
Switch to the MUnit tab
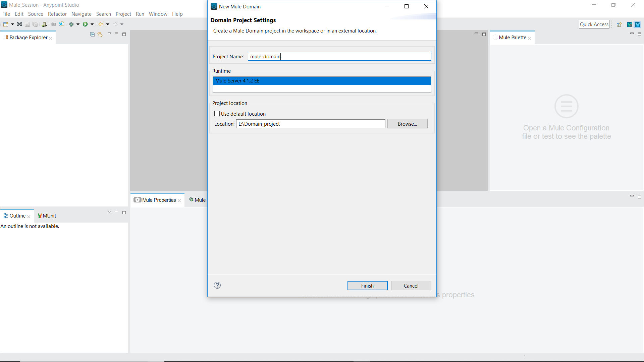coord(47,216)
